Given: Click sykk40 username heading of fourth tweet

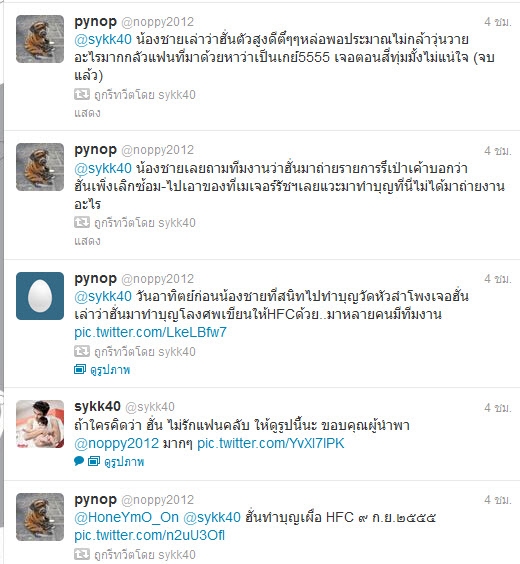Looking at the screenshot, I should (97, 406).
